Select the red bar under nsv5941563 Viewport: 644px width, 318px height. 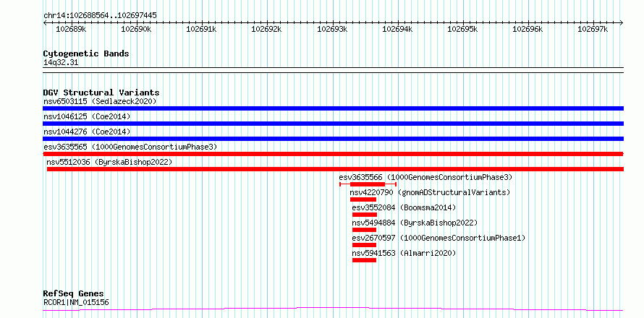(x=364, y=260)
